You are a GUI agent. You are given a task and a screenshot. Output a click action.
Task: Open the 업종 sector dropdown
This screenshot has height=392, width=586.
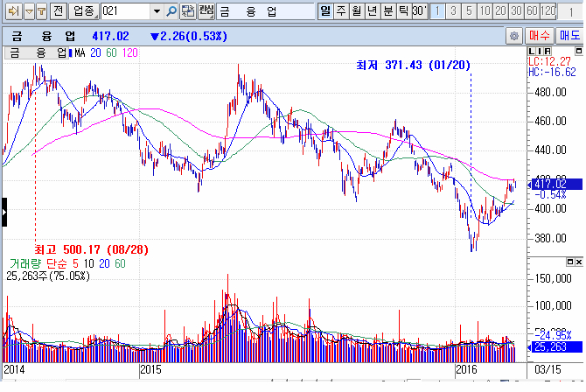[84, 11]
